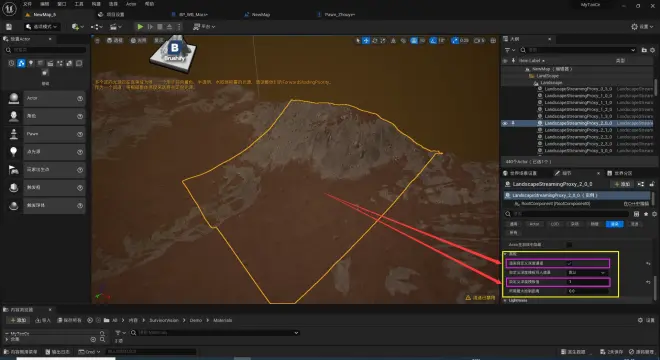Click the Place Actors search field

coord(46,50)
